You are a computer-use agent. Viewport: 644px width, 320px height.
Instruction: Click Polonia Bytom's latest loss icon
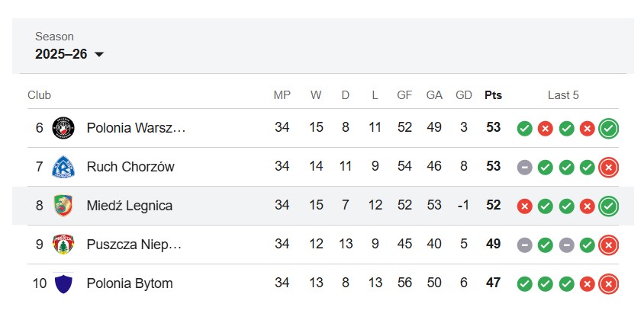[x=608, y=284]
